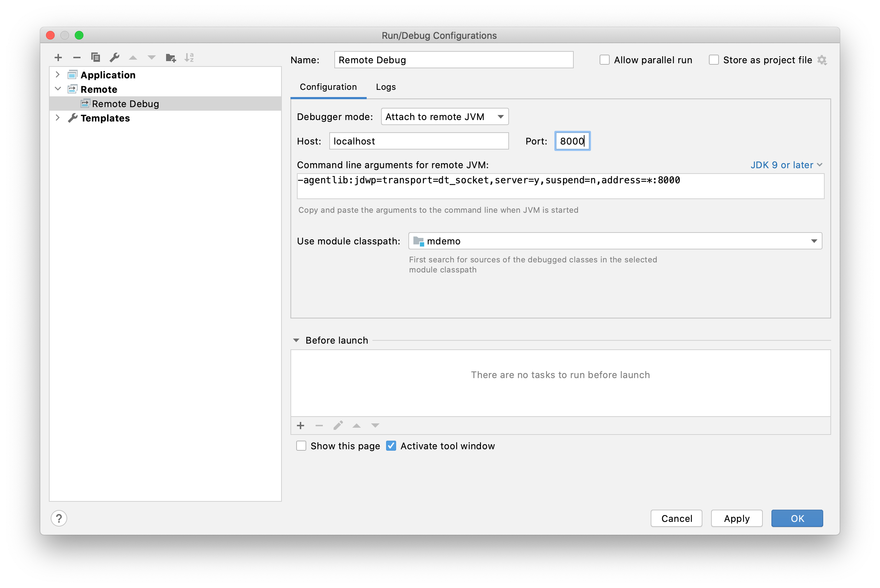Click the add new configuration plus icon
This screenshot has width=880, height=588.
(x=58, y=58)
